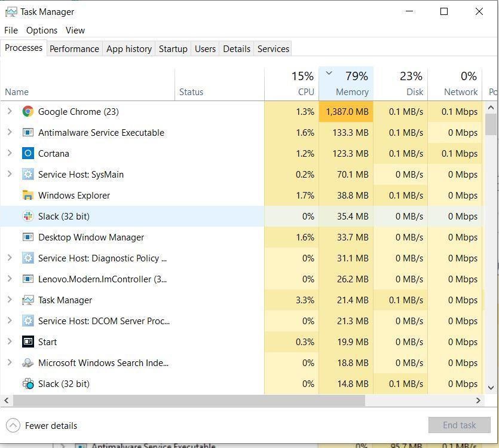The width and height of the screenshot is (499, 448).
Task: Open the Options menu
Action: tap(42, 31)
